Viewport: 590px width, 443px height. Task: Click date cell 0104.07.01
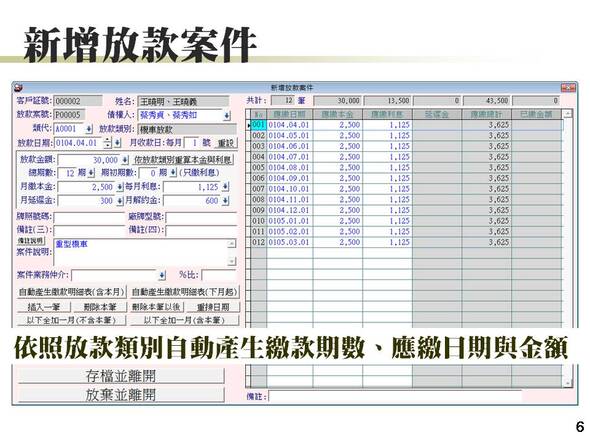point(289,157)
